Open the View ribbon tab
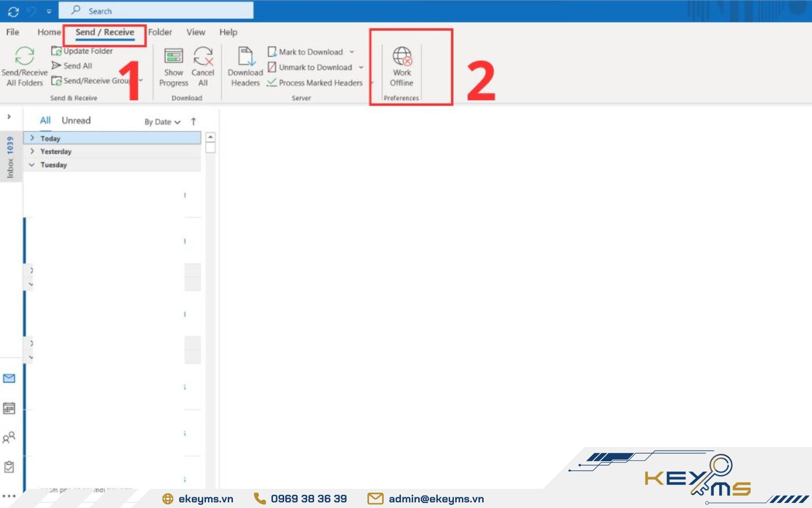 click(195, 32)
